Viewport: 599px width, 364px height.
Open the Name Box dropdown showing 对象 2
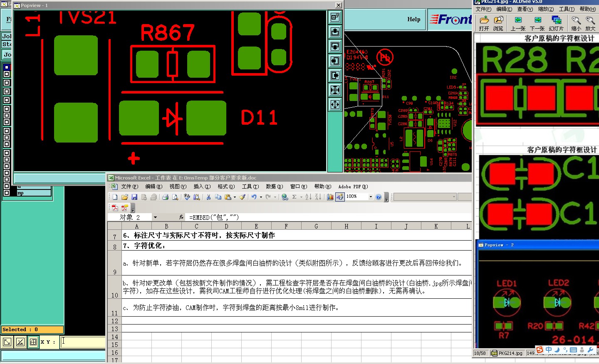pos(155,217)
